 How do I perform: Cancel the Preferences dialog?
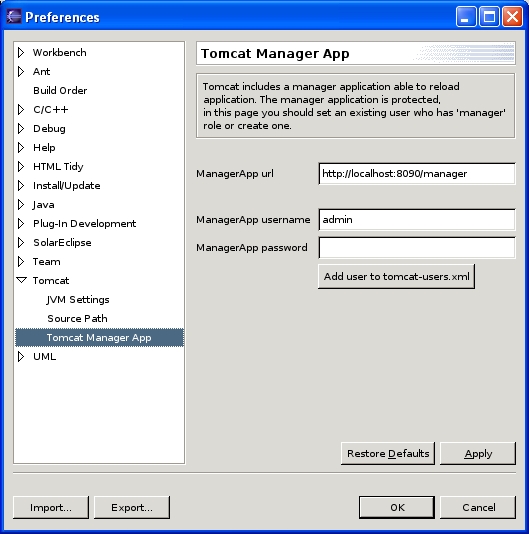pyautogui.click(x=478, y=507)
